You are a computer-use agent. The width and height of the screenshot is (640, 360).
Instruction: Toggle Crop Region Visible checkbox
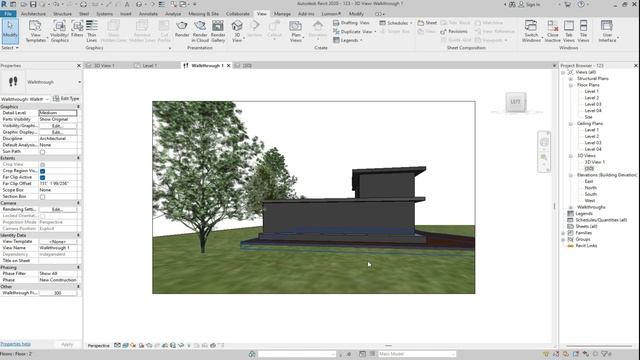pyautogui.click(x=42, y=171)
